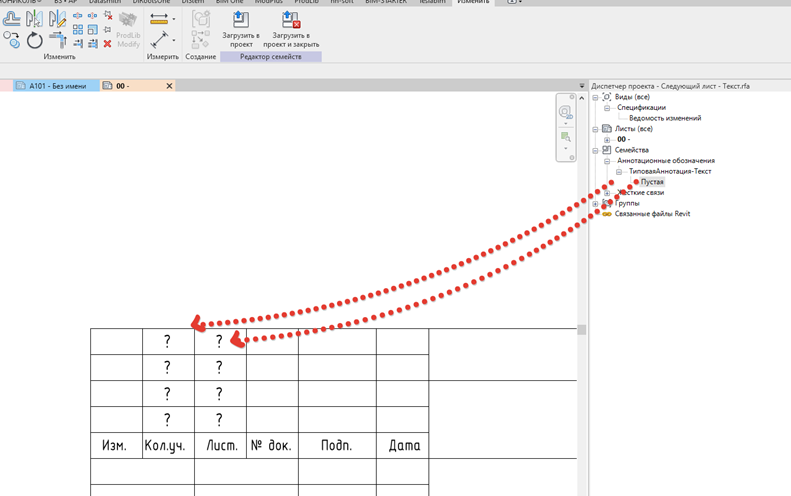
Task: Use Trim/Extend to Corner tool
Action: coord(58,40)
